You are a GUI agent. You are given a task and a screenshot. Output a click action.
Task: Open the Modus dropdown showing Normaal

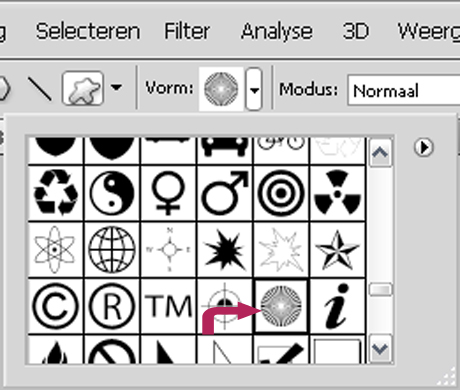click(x=404, y=91)
